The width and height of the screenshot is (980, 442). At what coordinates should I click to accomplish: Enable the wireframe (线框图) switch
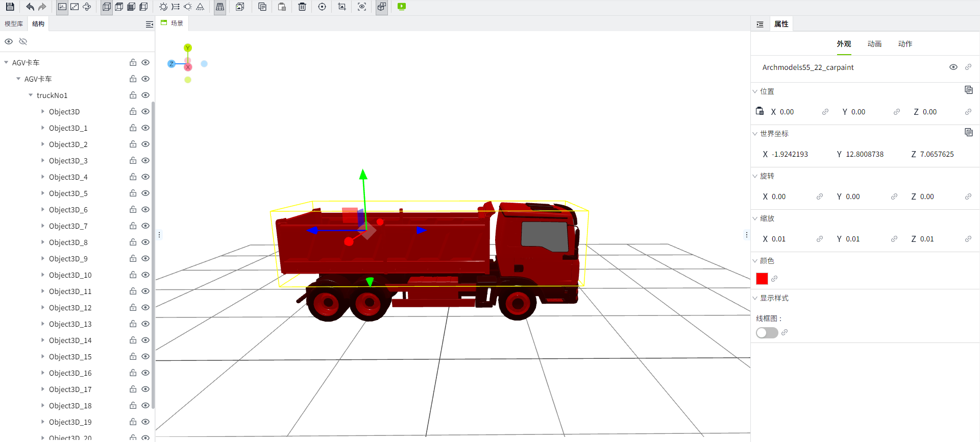[x=767, y=333]
